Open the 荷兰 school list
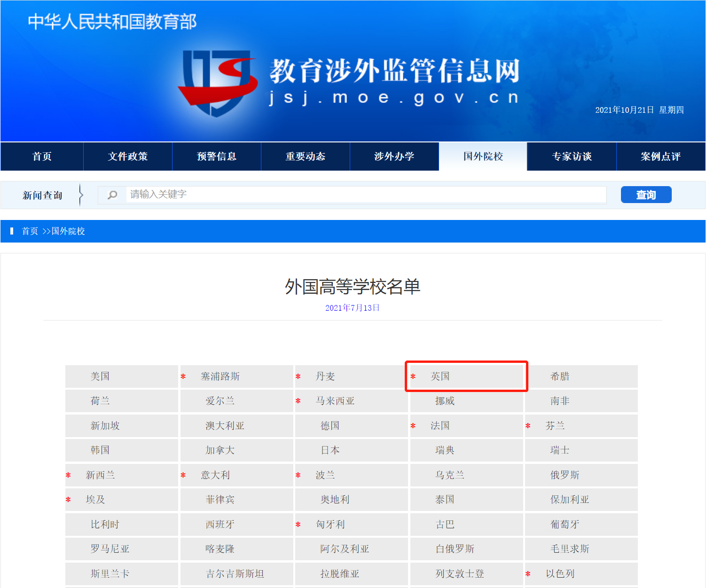 coord(100,401)
